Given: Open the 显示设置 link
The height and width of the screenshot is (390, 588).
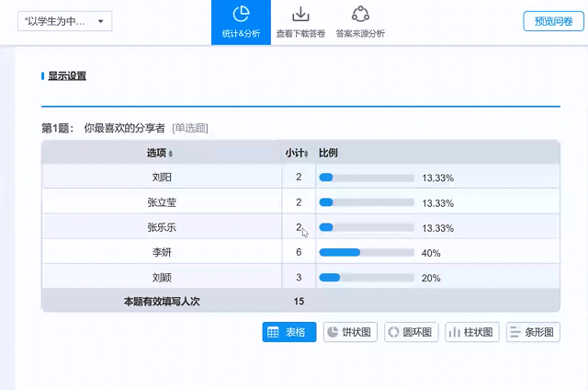Looking at the screenshot, I should (67, 76).
